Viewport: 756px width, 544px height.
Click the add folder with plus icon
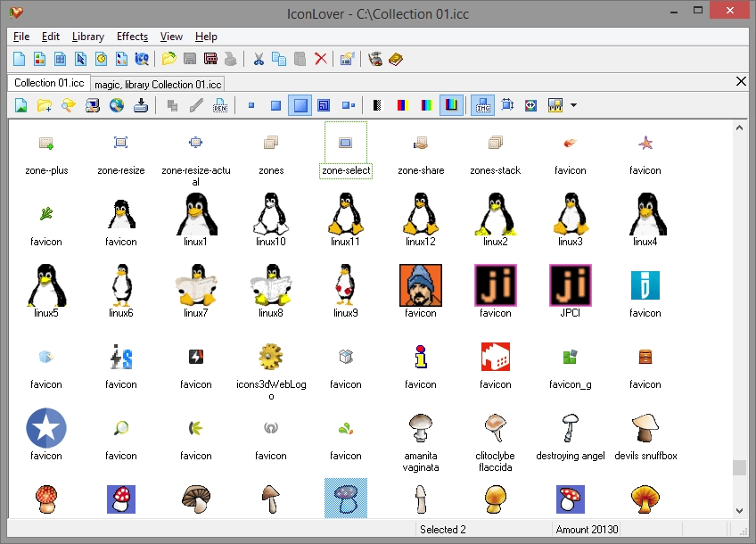coord(45,105)
